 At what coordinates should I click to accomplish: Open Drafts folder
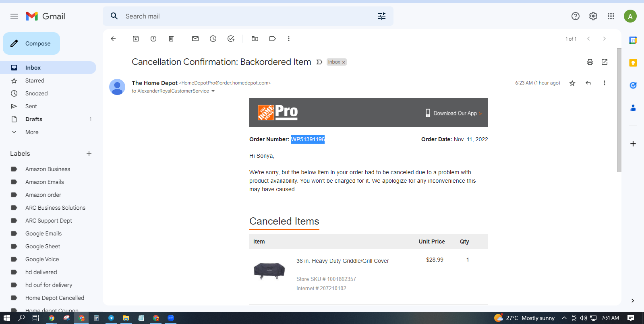pyautogui.click(x=48, y=119)
